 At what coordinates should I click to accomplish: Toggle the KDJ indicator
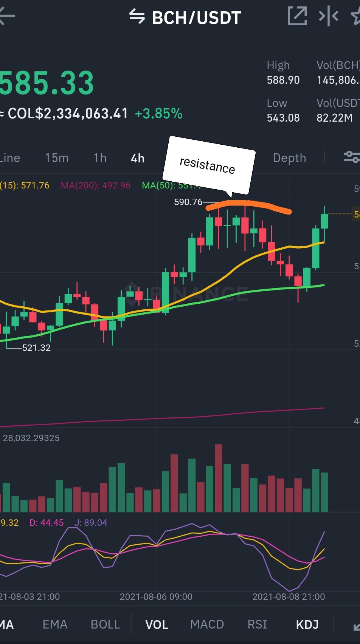(x=307, y=625)
